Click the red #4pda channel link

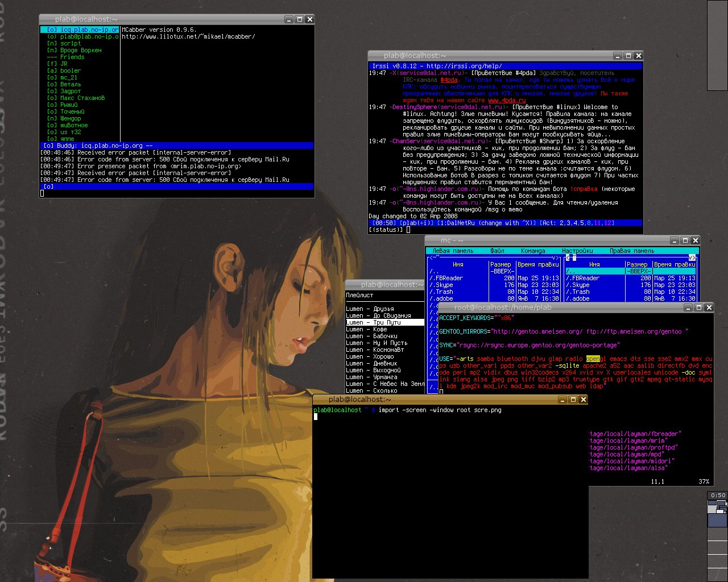(449, 80)
